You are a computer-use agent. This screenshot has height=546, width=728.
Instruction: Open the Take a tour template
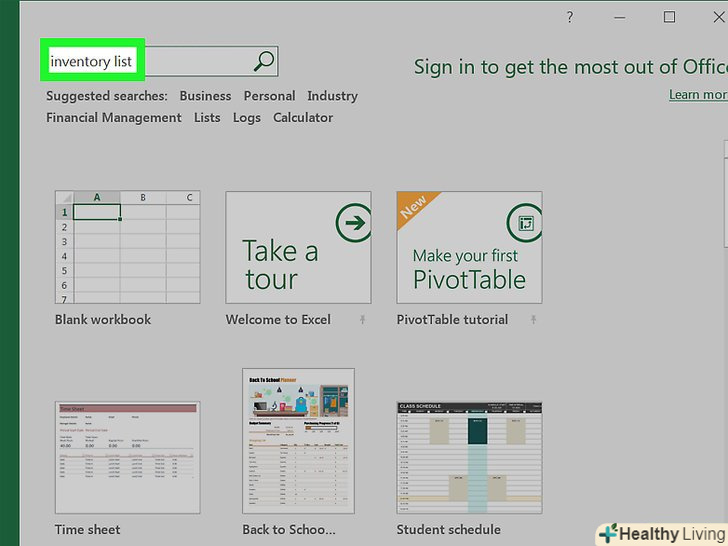tap(298, 247)
